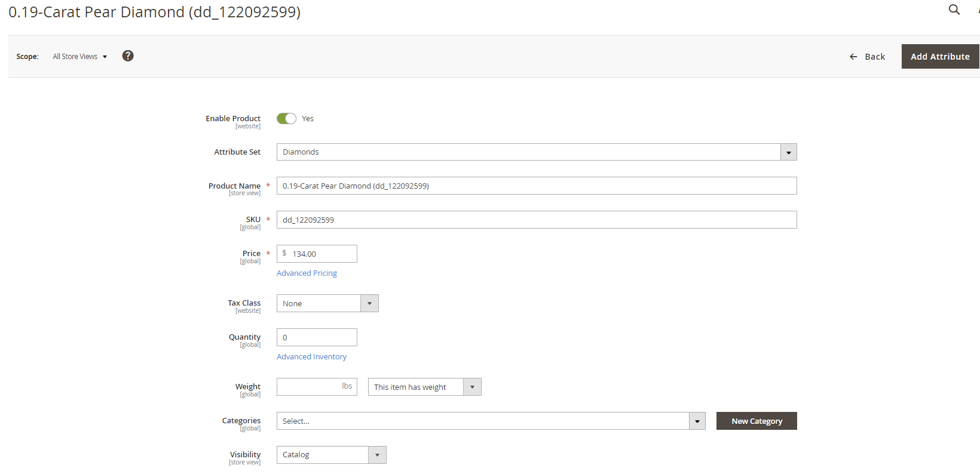
Task: Expand the Attribute Set dropdown arrow
Action: coord(788,152)
